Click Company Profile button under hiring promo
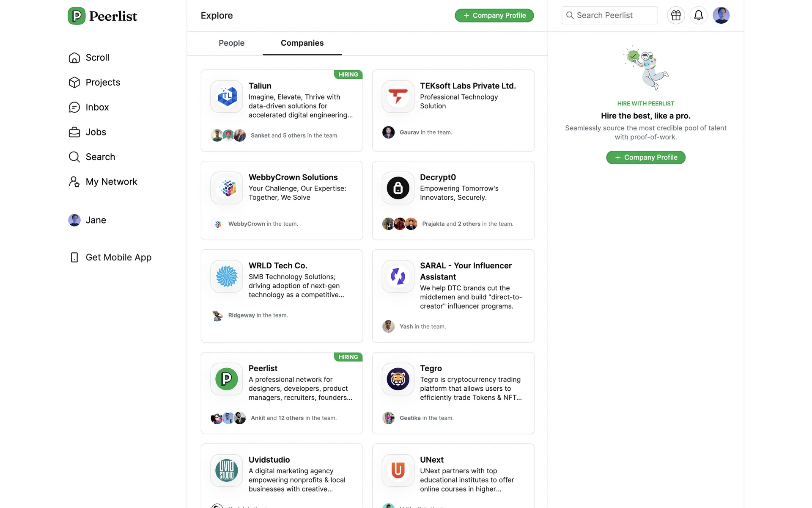 645,157
